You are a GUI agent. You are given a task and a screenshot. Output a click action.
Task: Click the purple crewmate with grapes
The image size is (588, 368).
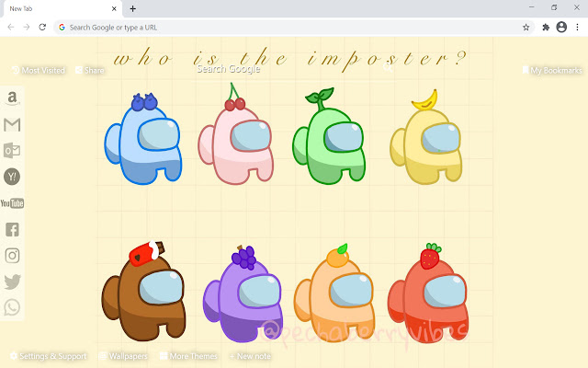click(243, 294)
